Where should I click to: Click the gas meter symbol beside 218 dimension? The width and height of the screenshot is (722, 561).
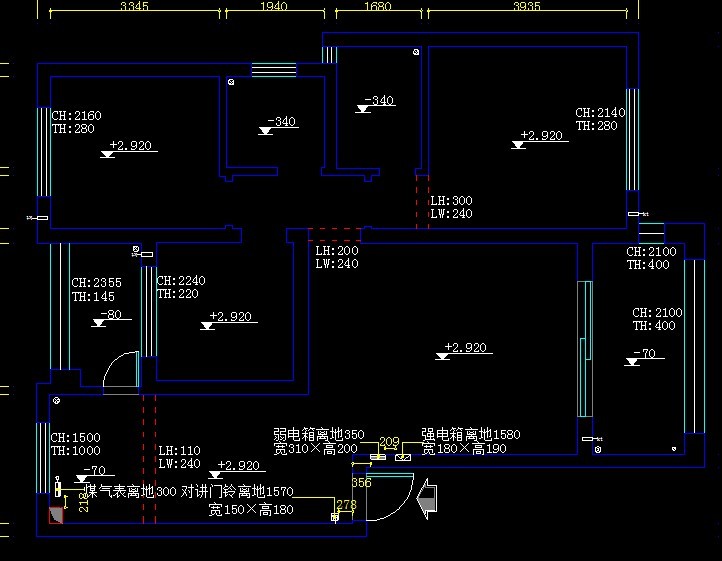(57, 489)
